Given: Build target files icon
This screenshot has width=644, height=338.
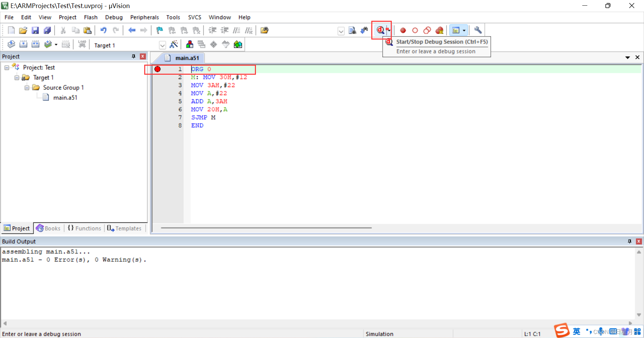Looking at the screenshot, I should [x=23, y=44].
